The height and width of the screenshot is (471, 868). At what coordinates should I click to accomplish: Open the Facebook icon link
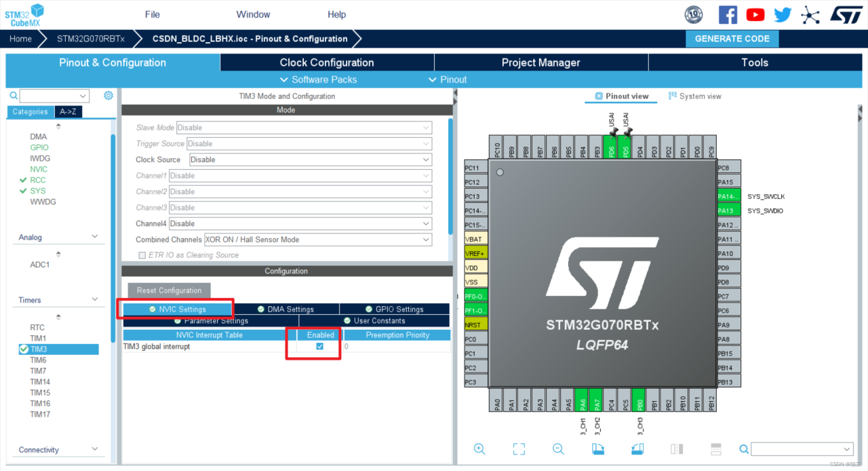pyautogui.click(x=728, y=14)
